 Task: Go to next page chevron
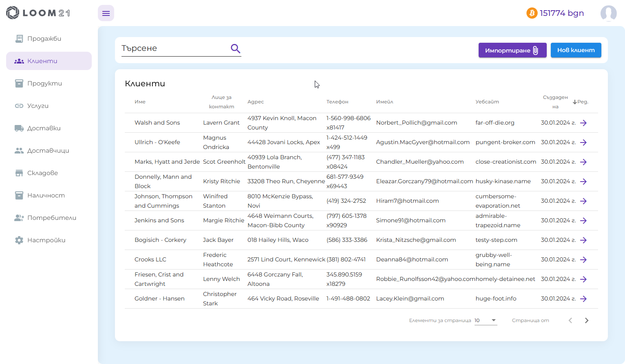coord(587,320)
